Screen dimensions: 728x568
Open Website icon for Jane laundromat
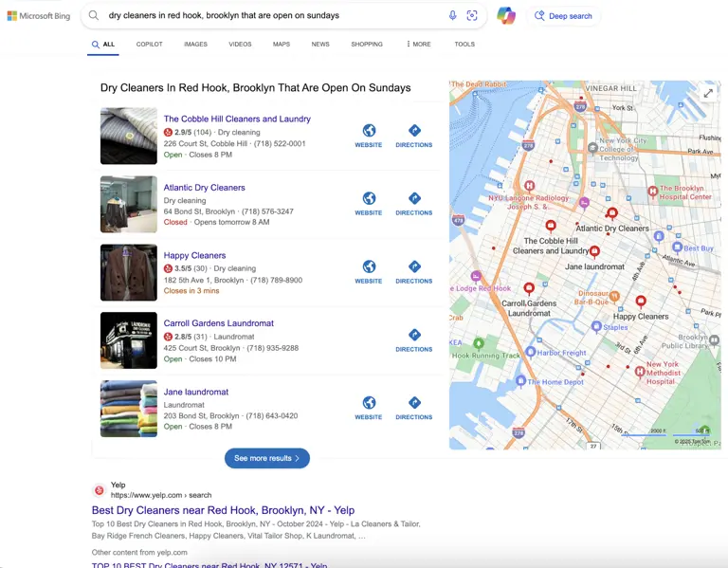coord(369,408)
